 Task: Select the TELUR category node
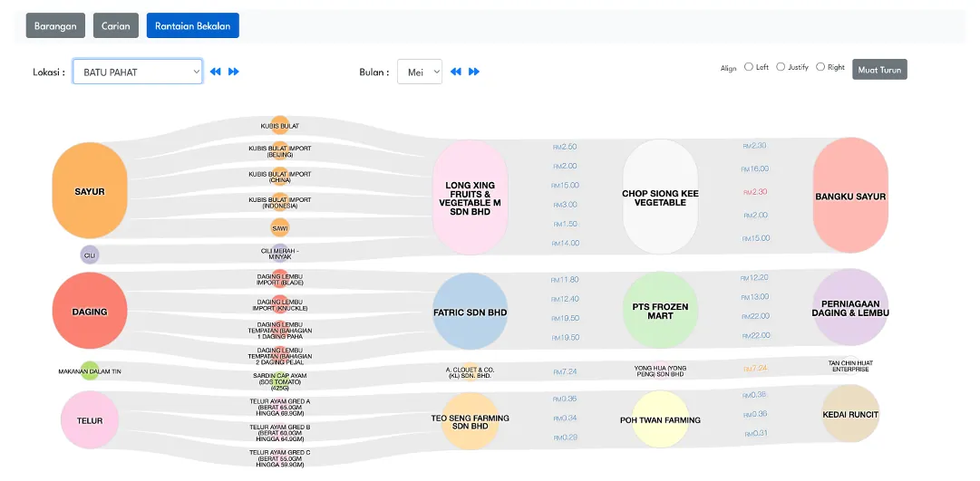[90, 420]
